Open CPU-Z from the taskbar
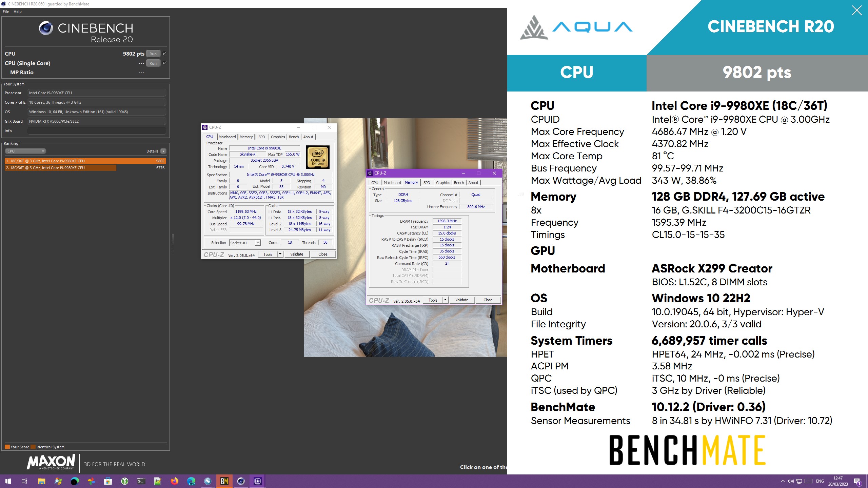This screenshot has width=868, height=488. pos(258,481)
